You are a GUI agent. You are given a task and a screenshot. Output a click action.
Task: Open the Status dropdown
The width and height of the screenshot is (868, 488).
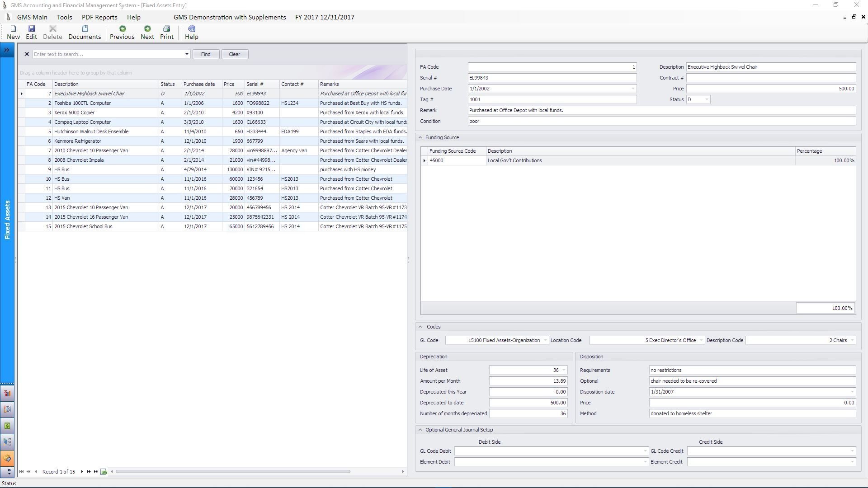[x=706, y=99]
